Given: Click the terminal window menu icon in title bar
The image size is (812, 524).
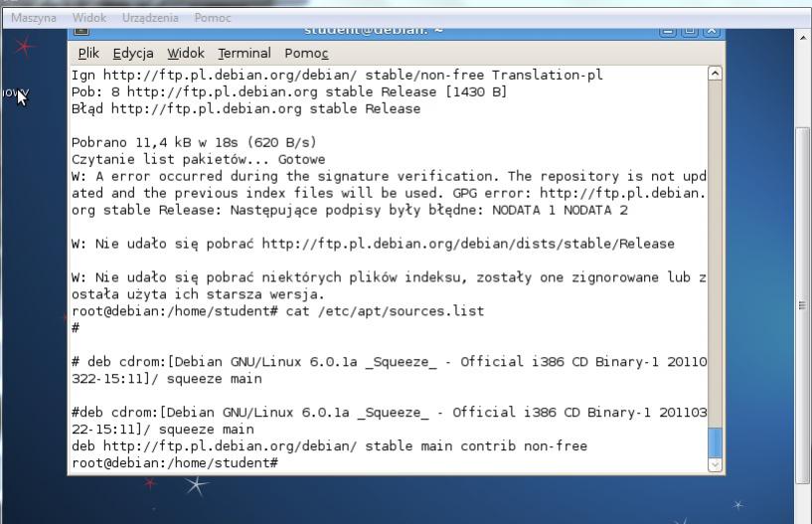Looking at the screenshot, I should coord(81,31).
